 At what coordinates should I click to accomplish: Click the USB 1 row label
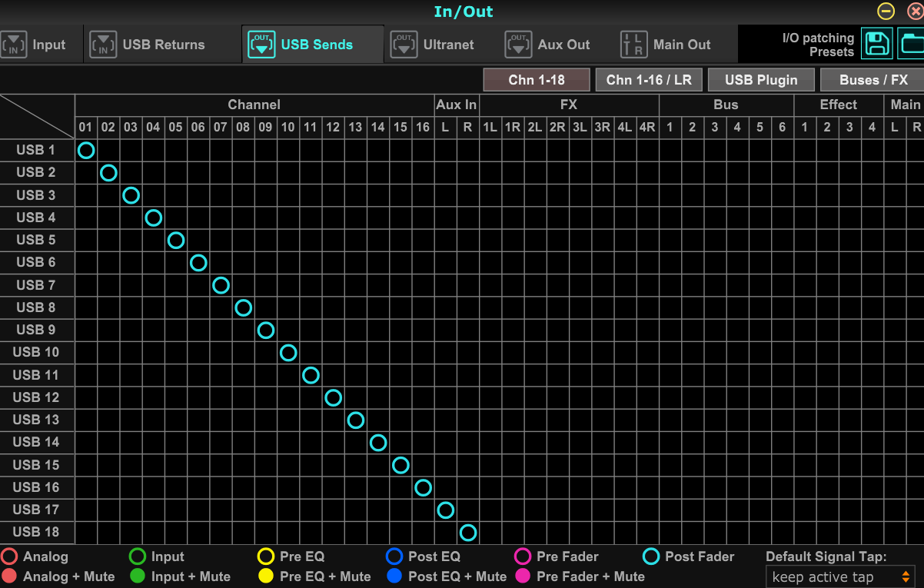click(37, 150)
